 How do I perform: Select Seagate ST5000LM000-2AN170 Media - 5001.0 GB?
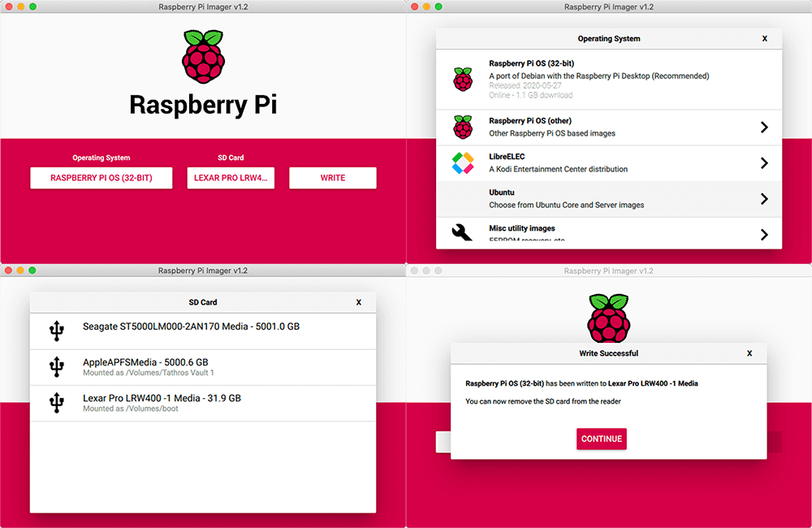(203, 331)
